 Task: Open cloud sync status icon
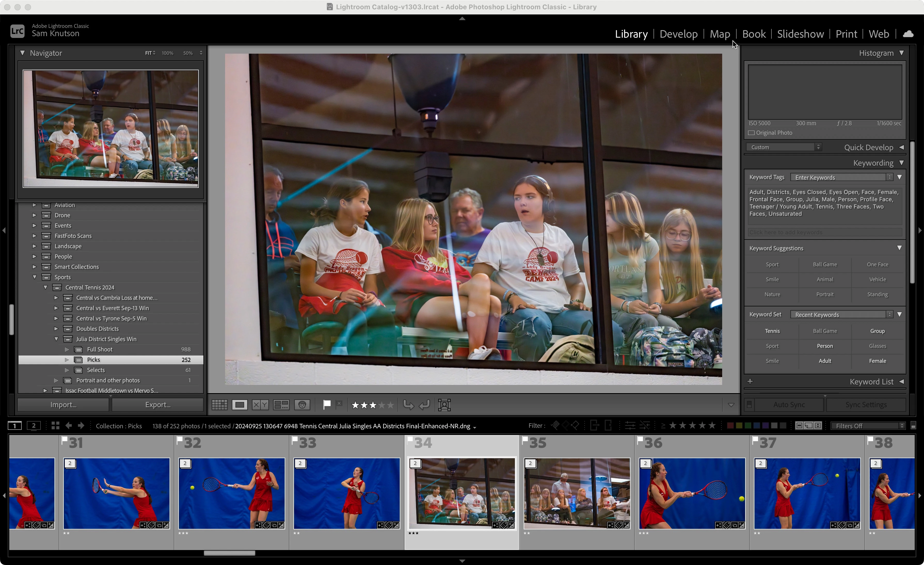(908, 34)
